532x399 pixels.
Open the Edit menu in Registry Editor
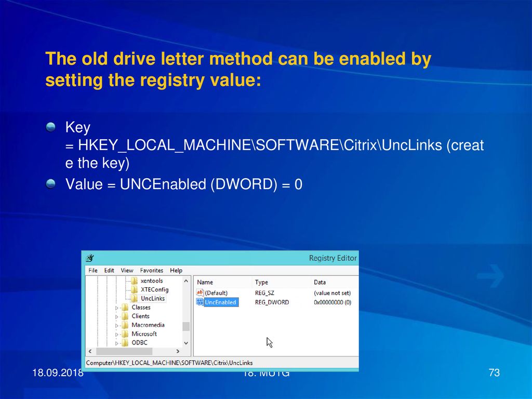[x=109, y=270]
